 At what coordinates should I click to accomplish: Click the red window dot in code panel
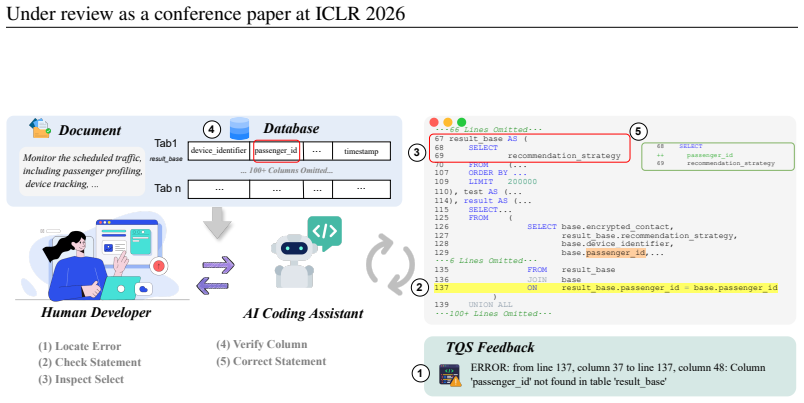[434, 122]
